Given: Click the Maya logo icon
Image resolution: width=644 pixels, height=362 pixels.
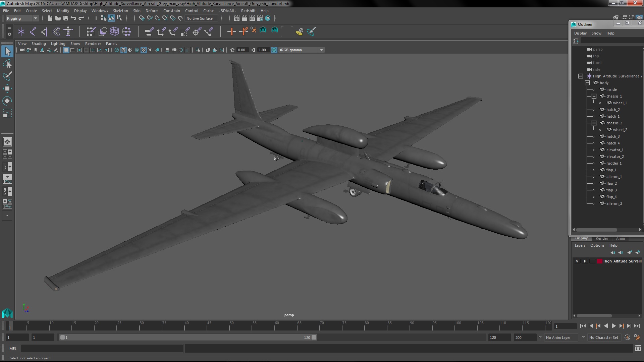Looking at the screenshot, I should pos(7,313).
